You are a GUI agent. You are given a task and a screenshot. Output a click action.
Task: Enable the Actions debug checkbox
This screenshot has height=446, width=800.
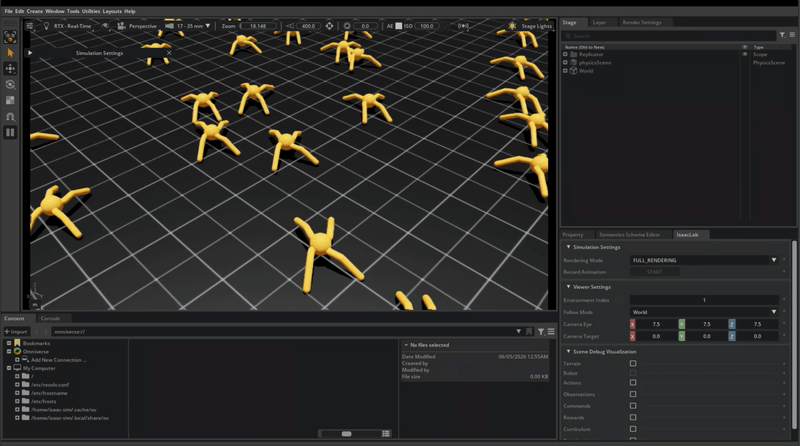pyautogui.click(x=633, y=382)
